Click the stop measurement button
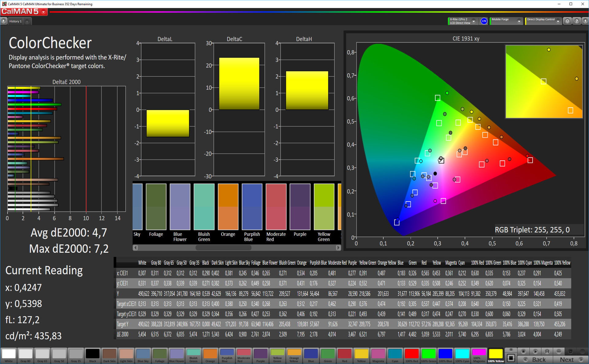 point(523,351)
